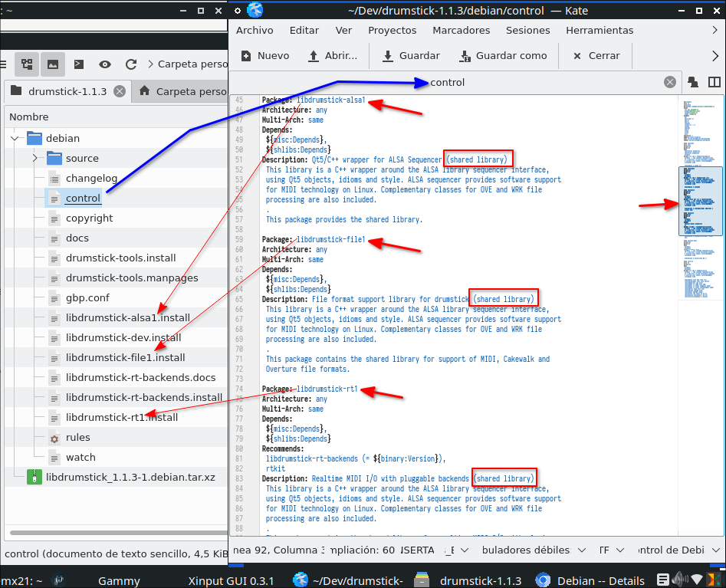Expand the Kate toolbar overflow chevron
This screenshot has height=588, width=726.
(715, 56)
